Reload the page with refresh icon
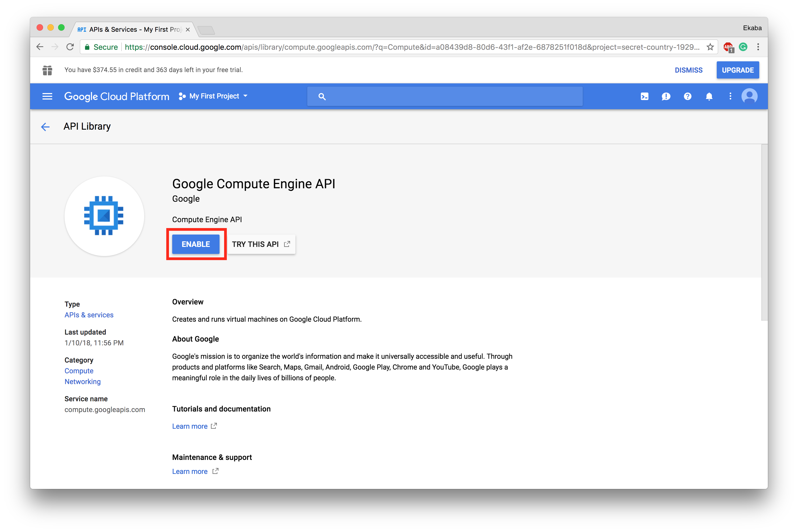This screenshot has width=798, height=532. point(70,47)
